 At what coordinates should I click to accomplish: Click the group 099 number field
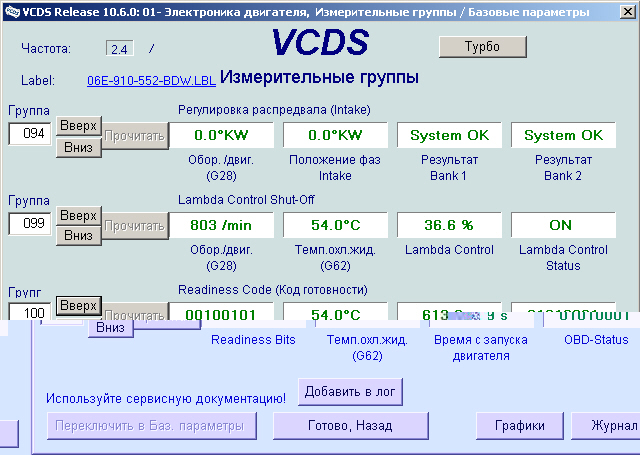pyautogui.click(x=30, y=223)
